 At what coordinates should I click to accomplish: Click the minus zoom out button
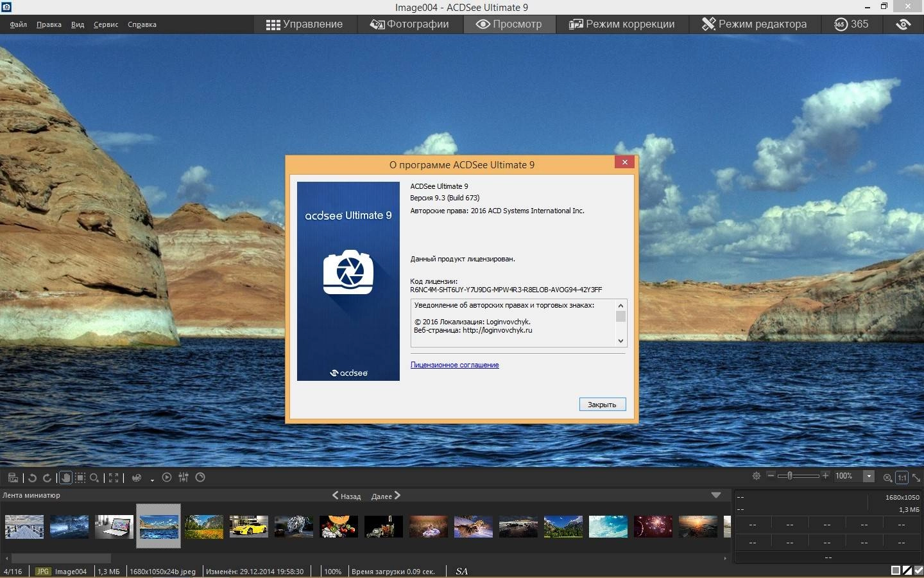(x=771, y=476)
